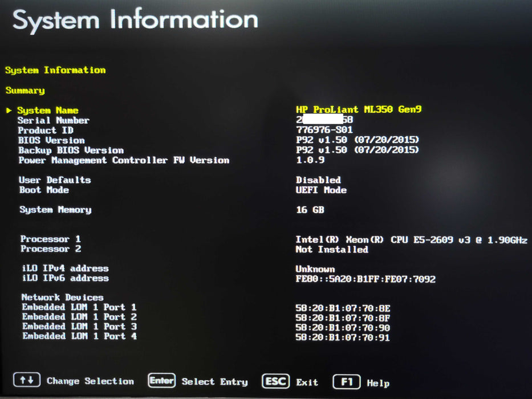This screenshot has width=532, height=399.
Task: Select the Serial Number row
Action: point(53,120)
